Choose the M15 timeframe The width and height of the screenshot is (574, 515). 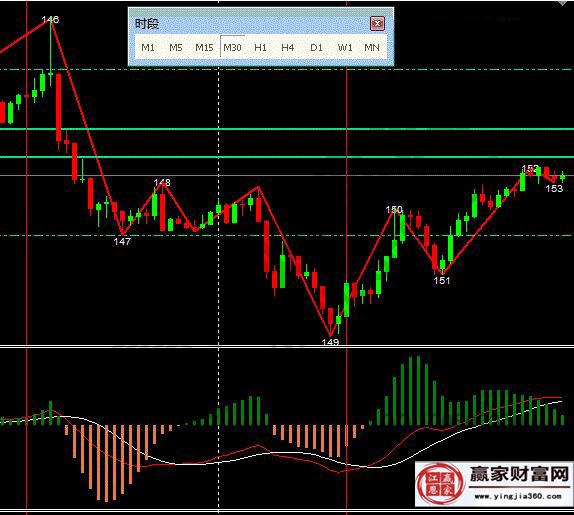click(x=204, y=48)
